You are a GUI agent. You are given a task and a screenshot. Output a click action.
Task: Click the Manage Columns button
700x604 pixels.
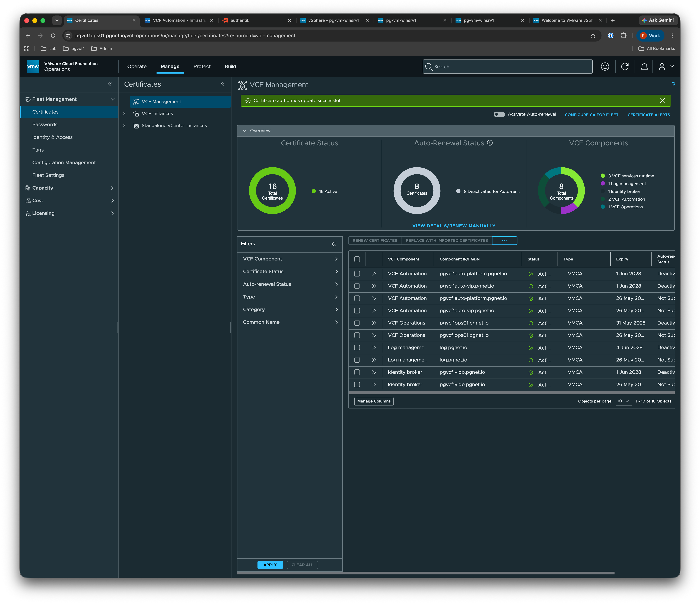coord(374,401)
